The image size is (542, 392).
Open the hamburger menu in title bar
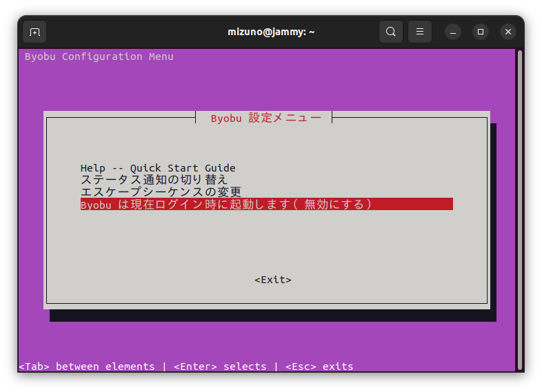pyautogui.click(x=420, y=32)
